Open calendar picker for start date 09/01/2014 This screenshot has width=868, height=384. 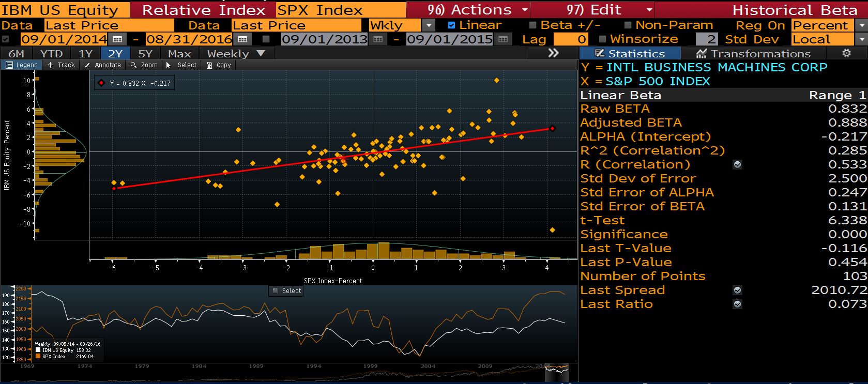pos(117,39)
